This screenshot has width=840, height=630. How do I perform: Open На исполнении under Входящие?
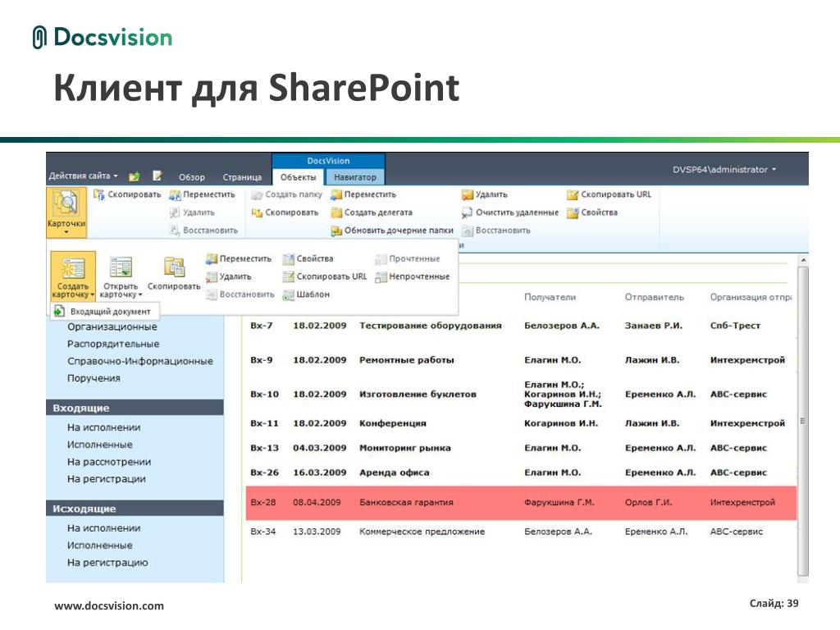point(104,427)
